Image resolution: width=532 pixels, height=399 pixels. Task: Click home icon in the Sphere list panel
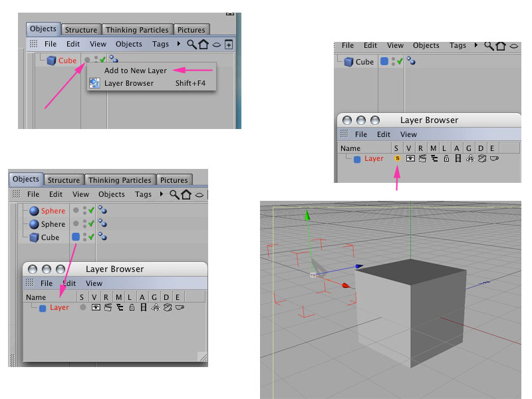(186, 194)
